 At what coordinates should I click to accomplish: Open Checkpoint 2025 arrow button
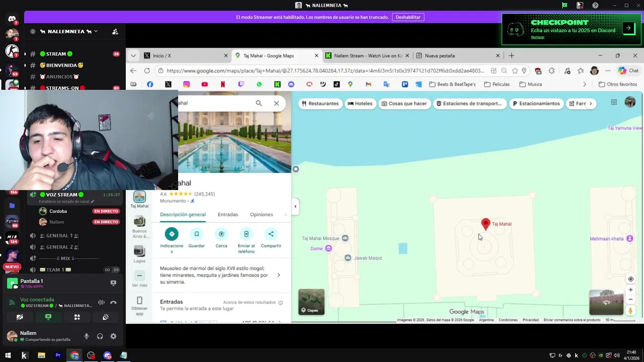click(x=628, y=28)
